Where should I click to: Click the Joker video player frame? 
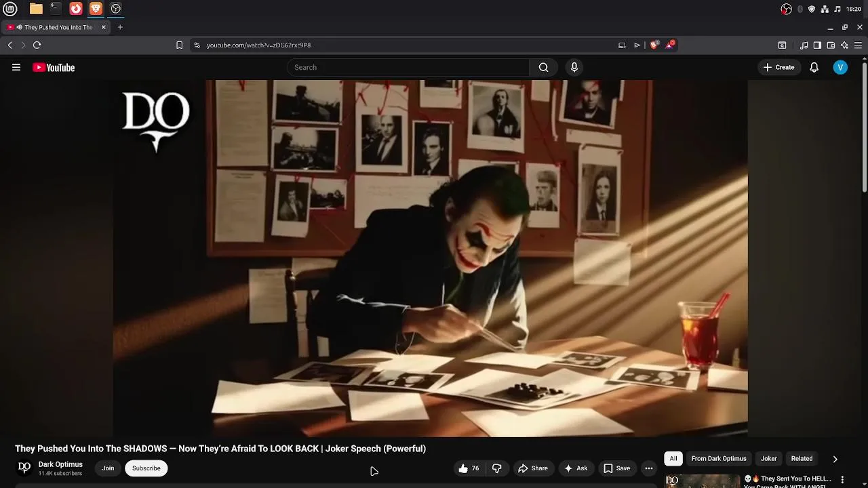430,258
